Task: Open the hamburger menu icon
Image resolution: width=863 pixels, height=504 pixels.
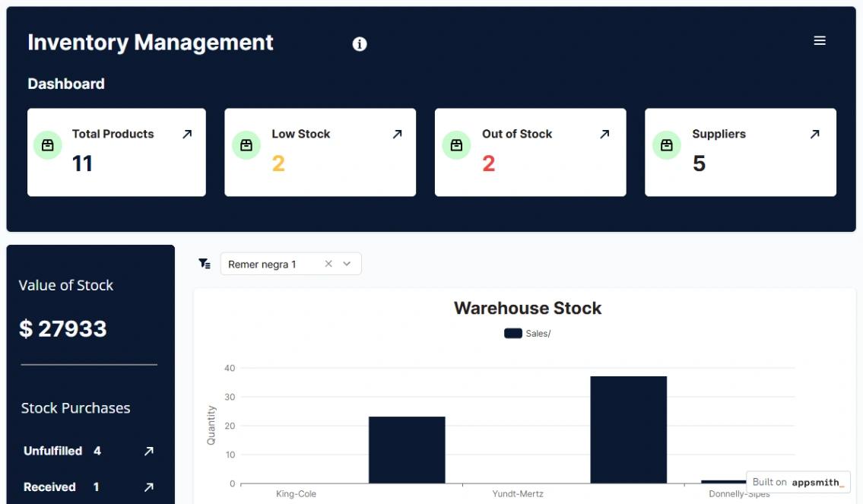Action: coord(820,41)
